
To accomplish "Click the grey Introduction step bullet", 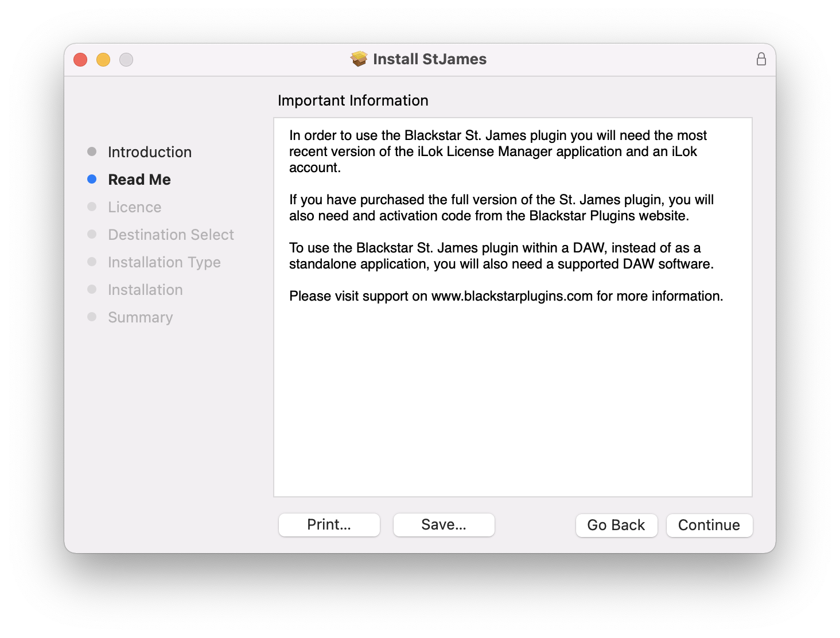I will [92, 151].
